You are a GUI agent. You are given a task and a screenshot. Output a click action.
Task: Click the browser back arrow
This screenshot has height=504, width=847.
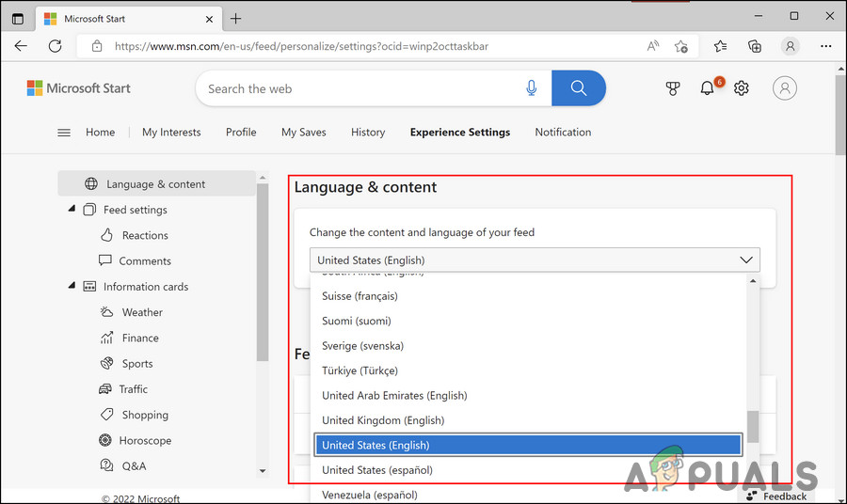(21, 46)
